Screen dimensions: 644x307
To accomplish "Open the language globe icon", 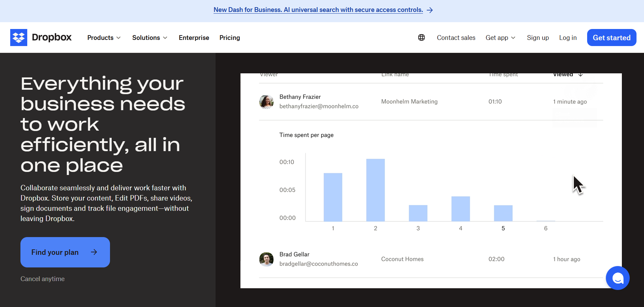I will pyautogui.click(x=421, y=38).
